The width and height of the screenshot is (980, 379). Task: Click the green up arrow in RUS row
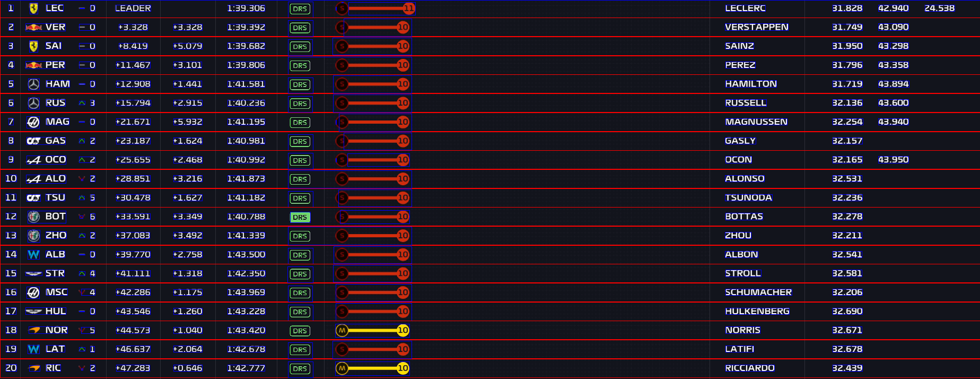82,103
